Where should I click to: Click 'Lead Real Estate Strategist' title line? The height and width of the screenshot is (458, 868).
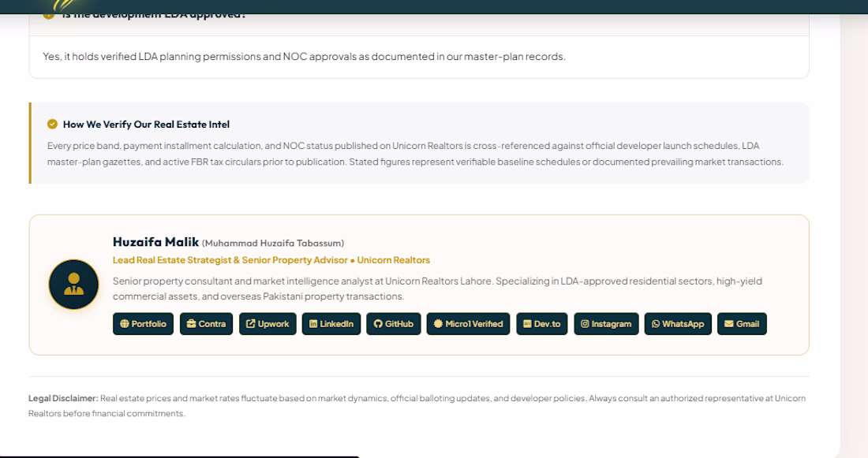click(x=271, y=260)
